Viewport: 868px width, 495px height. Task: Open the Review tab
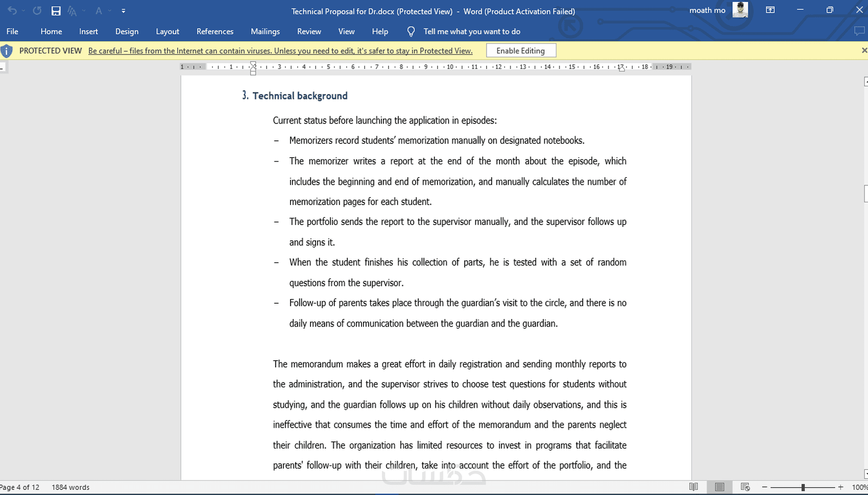coord(309,32)
